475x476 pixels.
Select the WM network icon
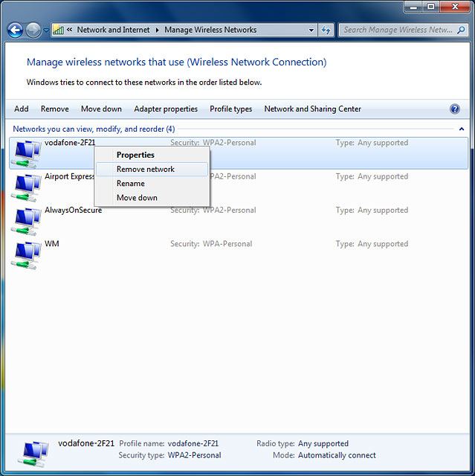pyautogui.click(x=26, y=255)
